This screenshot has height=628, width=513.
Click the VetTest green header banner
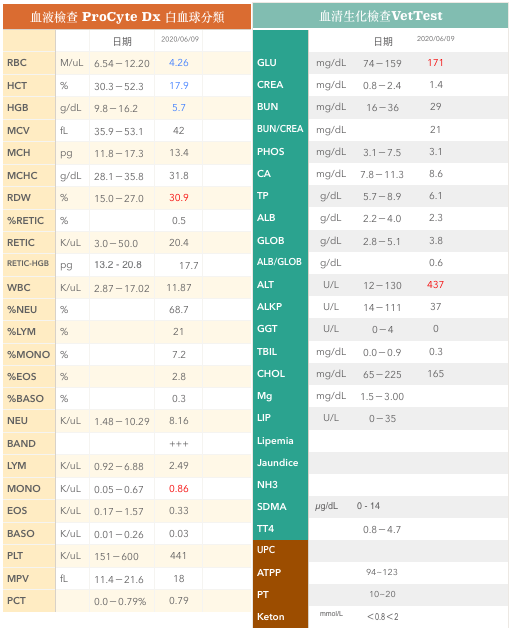click(x=380, y=16)
